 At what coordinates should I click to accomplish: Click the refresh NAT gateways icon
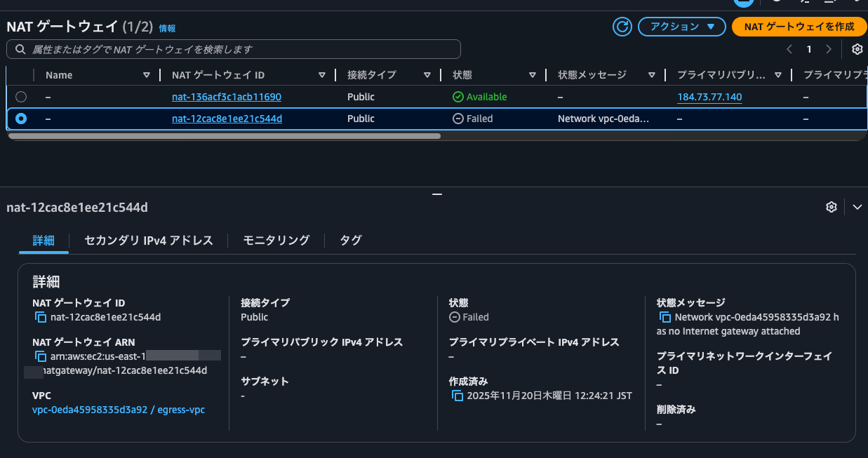[x=622, y=27]
